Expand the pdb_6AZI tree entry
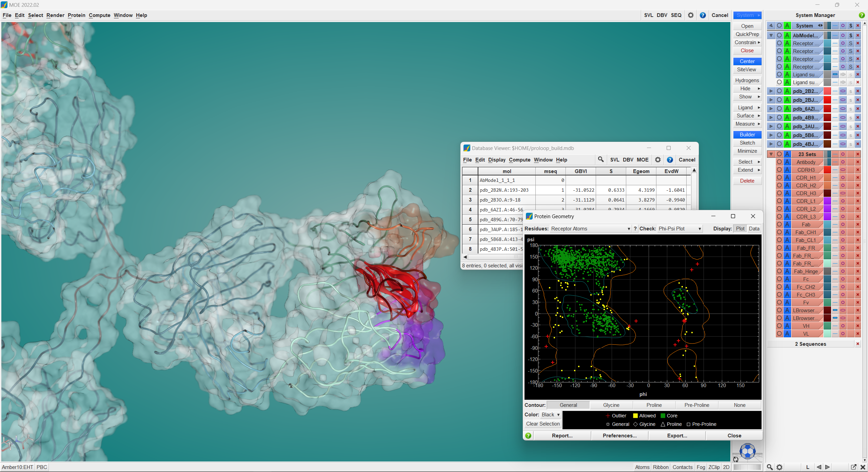 (x=771, y=109)
